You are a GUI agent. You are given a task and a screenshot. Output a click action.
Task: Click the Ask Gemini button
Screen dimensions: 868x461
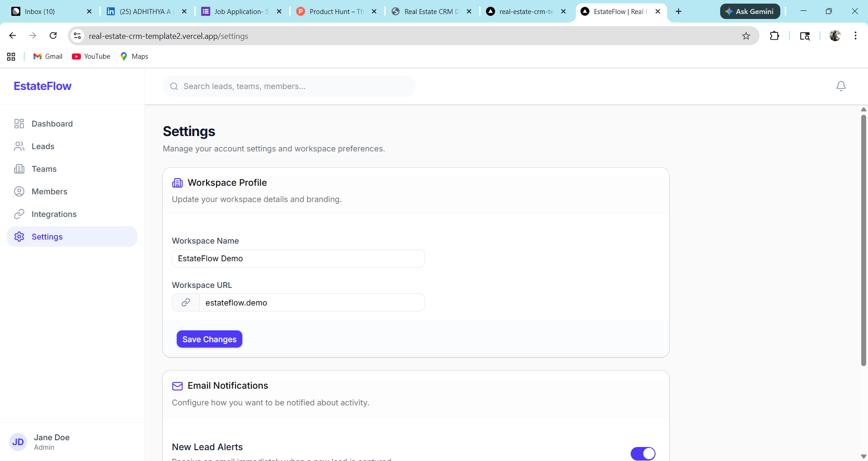tap(750, 11)
